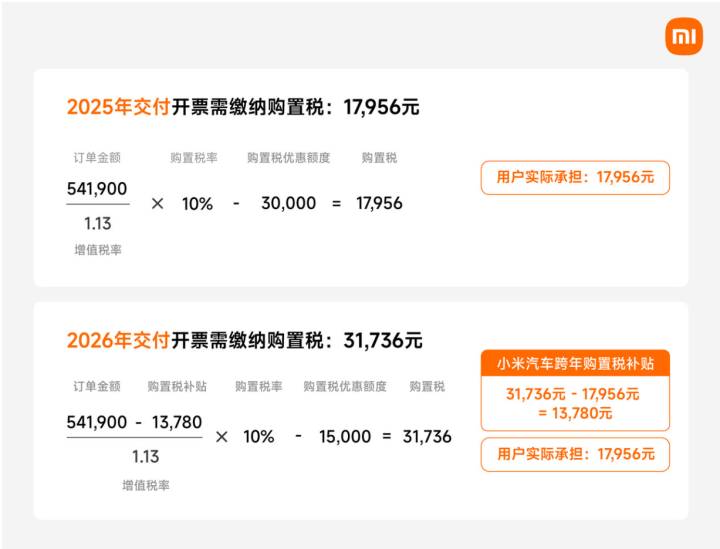Click the 541,900 order amount in the 2025 formula

tap(97, 189)
